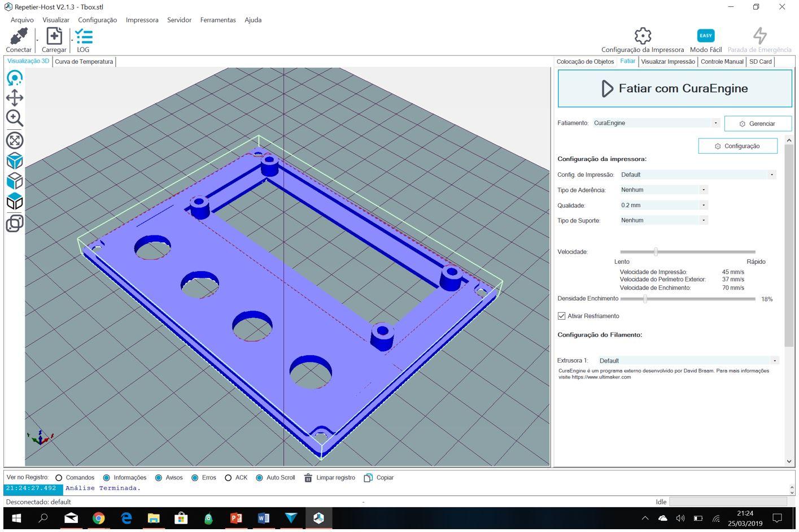Open Config. de Impressão dropdown
799x532 pixels.
(x=698, y=175)
